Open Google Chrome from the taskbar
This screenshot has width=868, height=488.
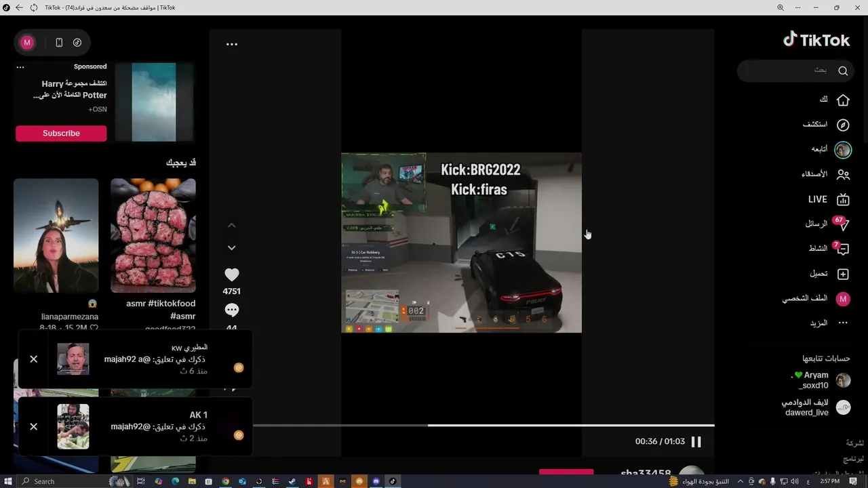226,481
